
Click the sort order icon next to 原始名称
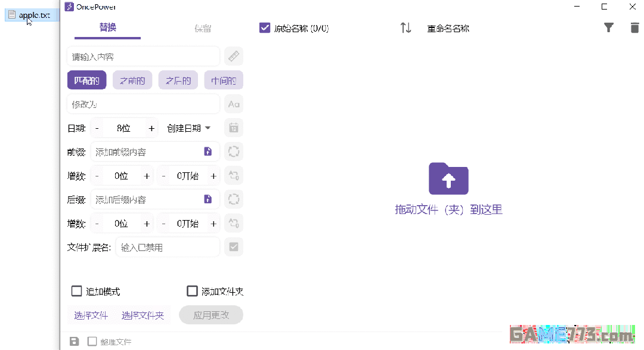[405, 27]
